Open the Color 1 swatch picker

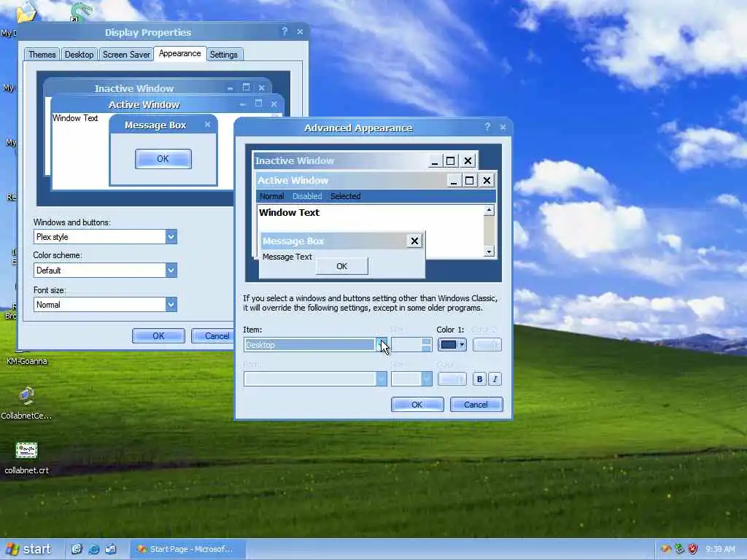[x=452, y=345]
